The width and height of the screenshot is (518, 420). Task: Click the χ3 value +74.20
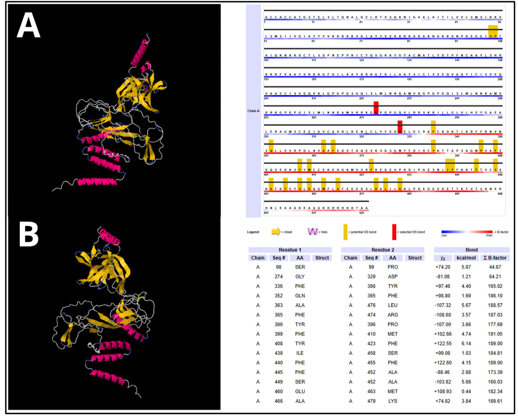point(443,267)
